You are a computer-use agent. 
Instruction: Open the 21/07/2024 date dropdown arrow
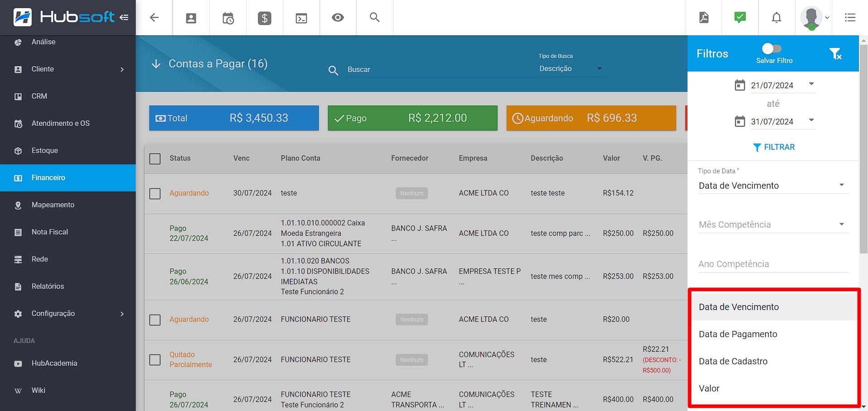[x=811, y=84]
